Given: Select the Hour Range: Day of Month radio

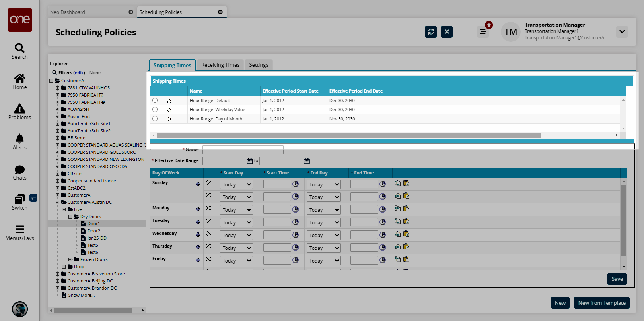Looking at the screenshot, I should tap(155, 119).
